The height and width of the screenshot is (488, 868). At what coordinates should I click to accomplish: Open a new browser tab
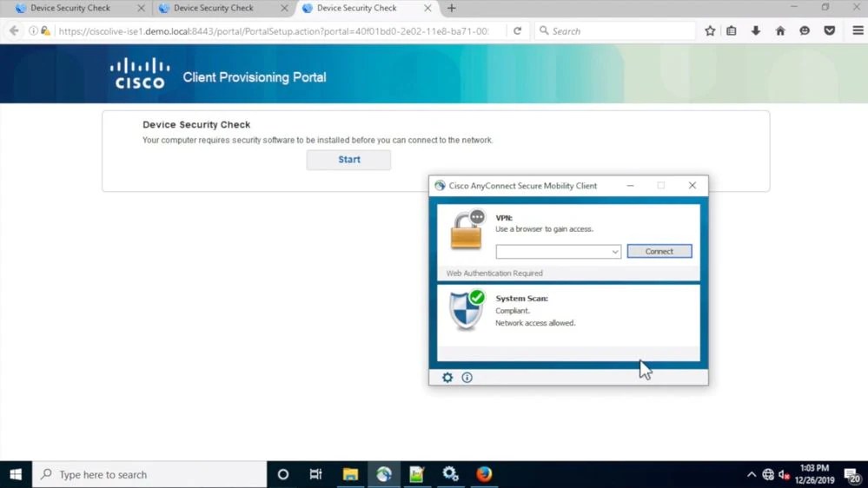click(x=451, y=9)
